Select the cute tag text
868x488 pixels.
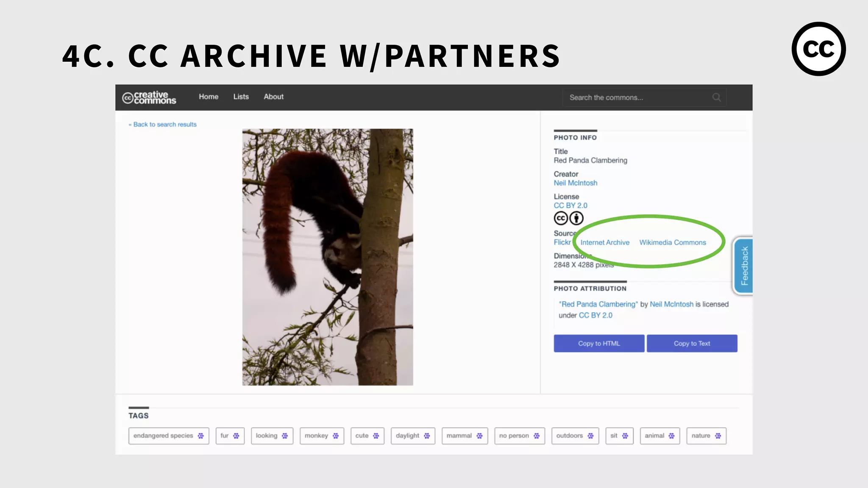click(x=362, y=436)
